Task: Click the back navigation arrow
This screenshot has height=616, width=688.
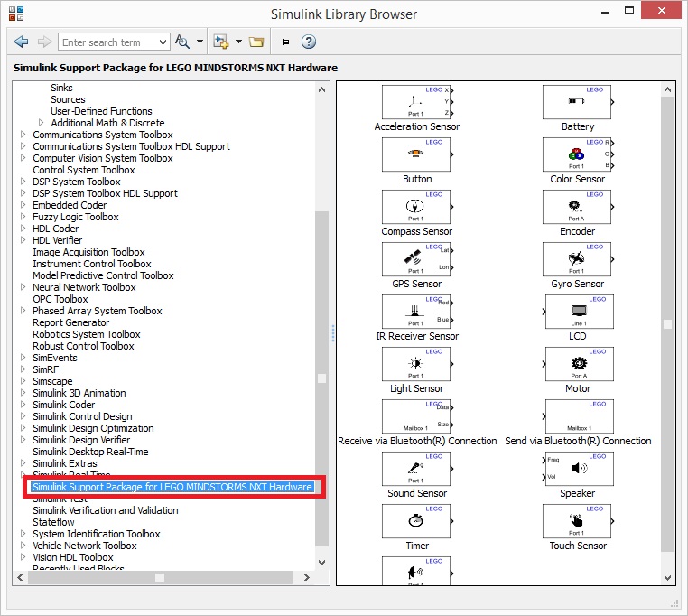Action: click(x=21, y=42)
